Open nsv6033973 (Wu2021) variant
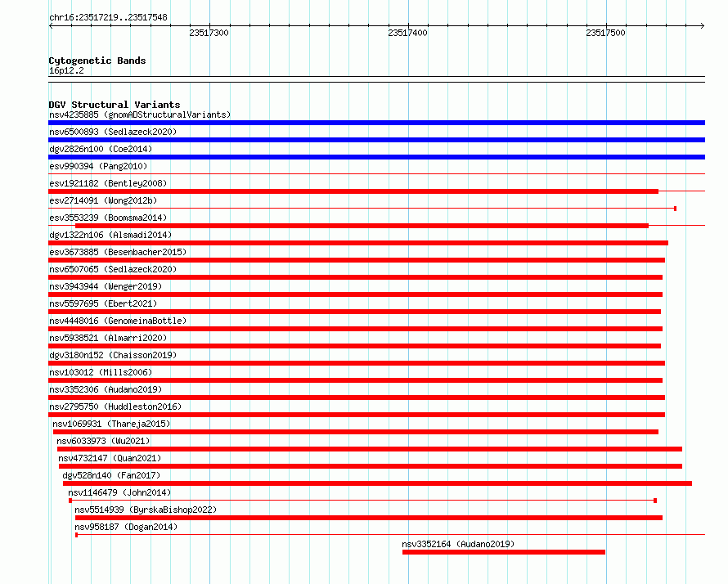728x584 pixels. pyautogui.click(x=103, y=441)
